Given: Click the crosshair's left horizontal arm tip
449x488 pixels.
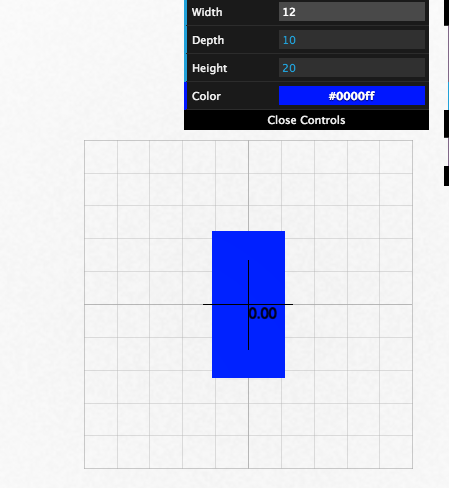Looking at the screenshot, I should [x=205, y=304].
